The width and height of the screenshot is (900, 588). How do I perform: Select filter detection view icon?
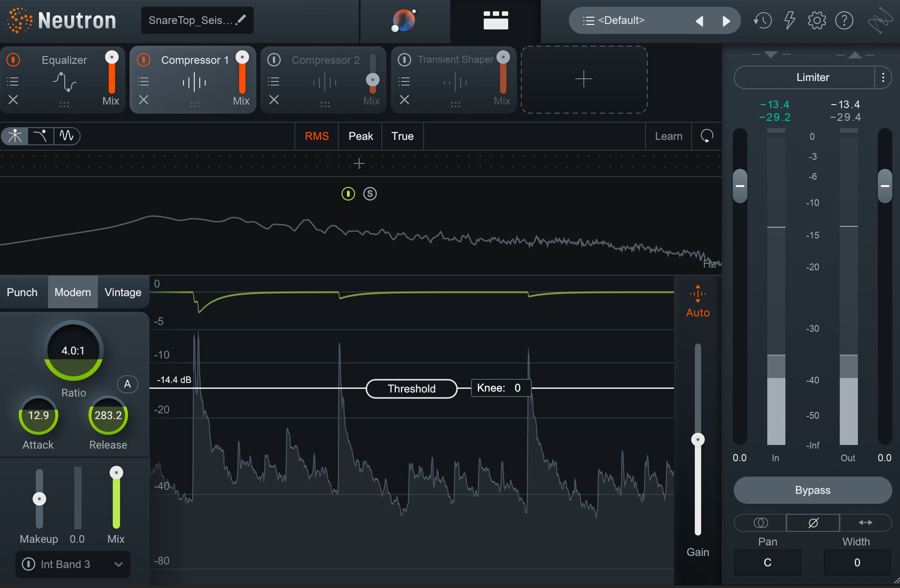(41, 136)
